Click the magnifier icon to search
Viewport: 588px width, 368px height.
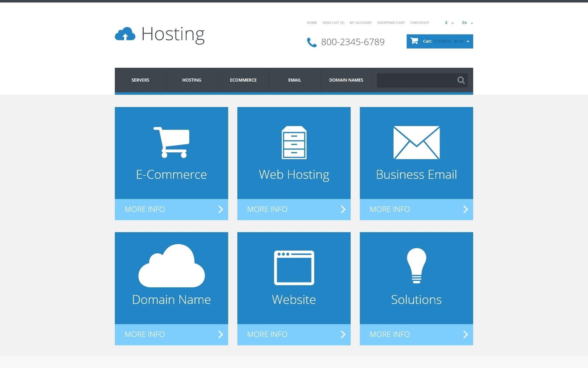(461, 80)
